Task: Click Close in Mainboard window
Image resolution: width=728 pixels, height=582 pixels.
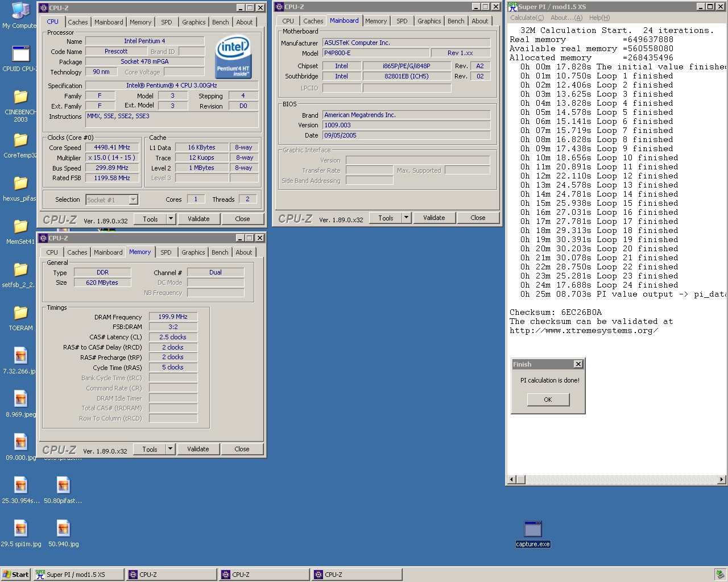Action: pos(478,218)
